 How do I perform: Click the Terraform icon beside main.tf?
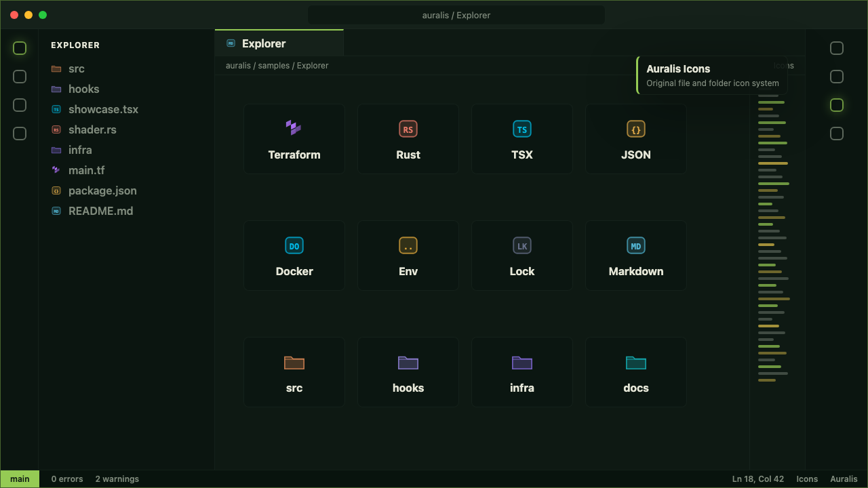coord(56,170)
